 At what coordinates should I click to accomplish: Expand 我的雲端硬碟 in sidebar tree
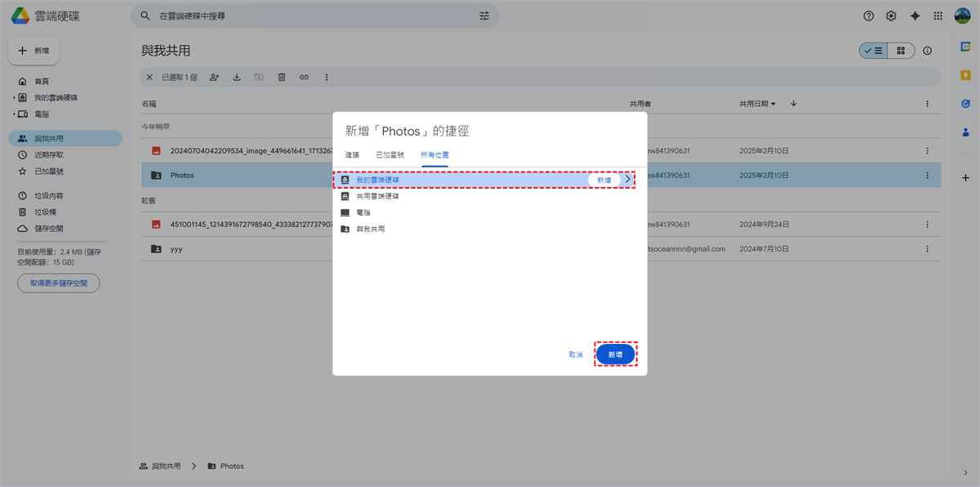coord(13,97)
